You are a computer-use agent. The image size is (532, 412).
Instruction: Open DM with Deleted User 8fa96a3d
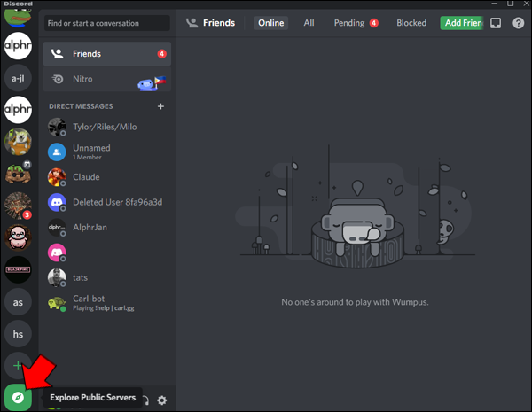pyautogui.click(x=107, y=202)
